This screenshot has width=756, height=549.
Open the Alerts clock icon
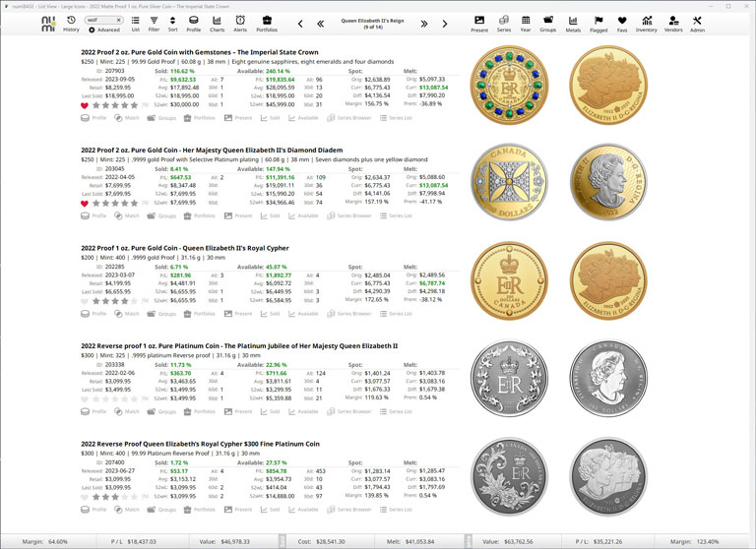pos(240,24)
